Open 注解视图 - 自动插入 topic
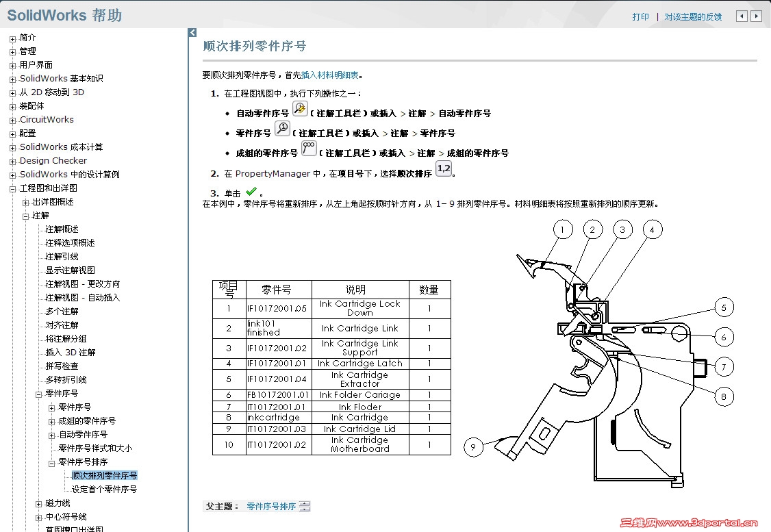Viewport: 771px width, 532px height. click(83, 297)
